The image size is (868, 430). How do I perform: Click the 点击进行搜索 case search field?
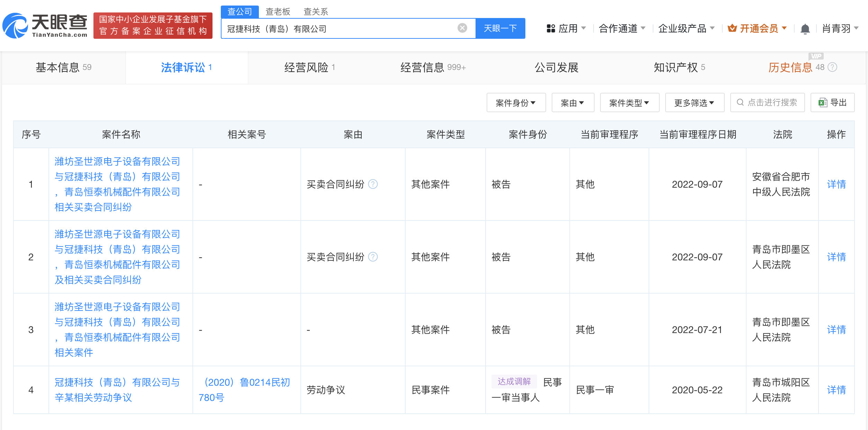(768, 102)
